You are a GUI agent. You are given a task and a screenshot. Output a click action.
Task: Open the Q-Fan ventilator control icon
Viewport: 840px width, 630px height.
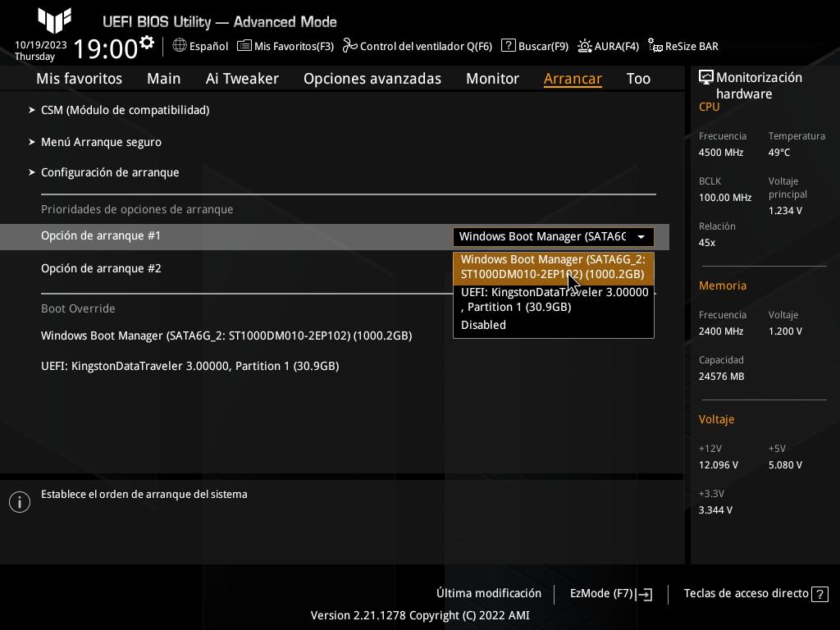tap(350, 46)
